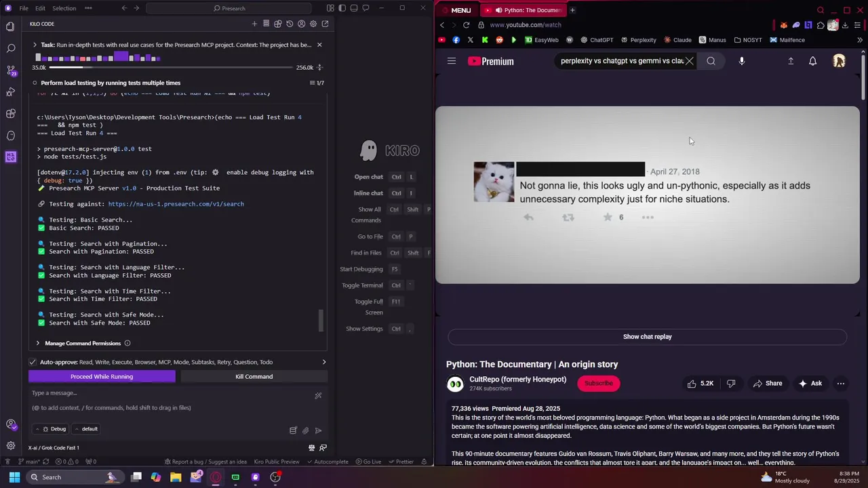Clear the YouTube search query
This screenshot has height=488, width=868.
point(690,61)
